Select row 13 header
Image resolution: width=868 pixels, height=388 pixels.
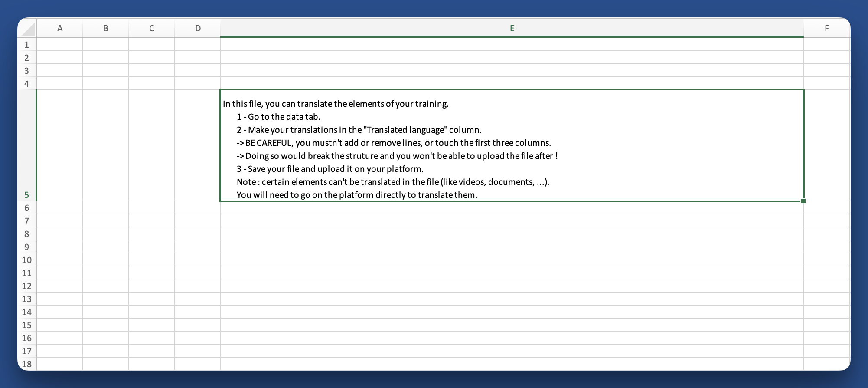[27, 299]
